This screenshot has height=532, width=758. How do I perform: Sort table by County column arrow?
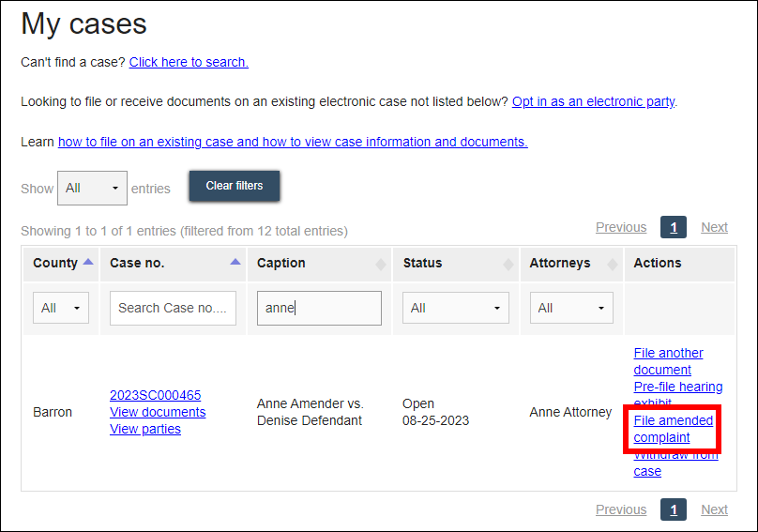click(88, 263)
